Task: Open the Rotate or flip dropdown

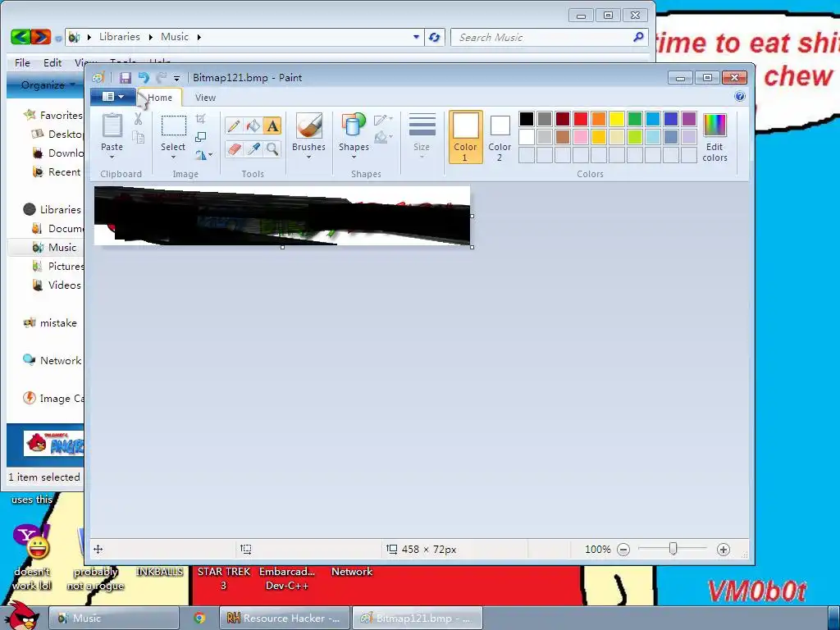Action: (x=203, y=155)
